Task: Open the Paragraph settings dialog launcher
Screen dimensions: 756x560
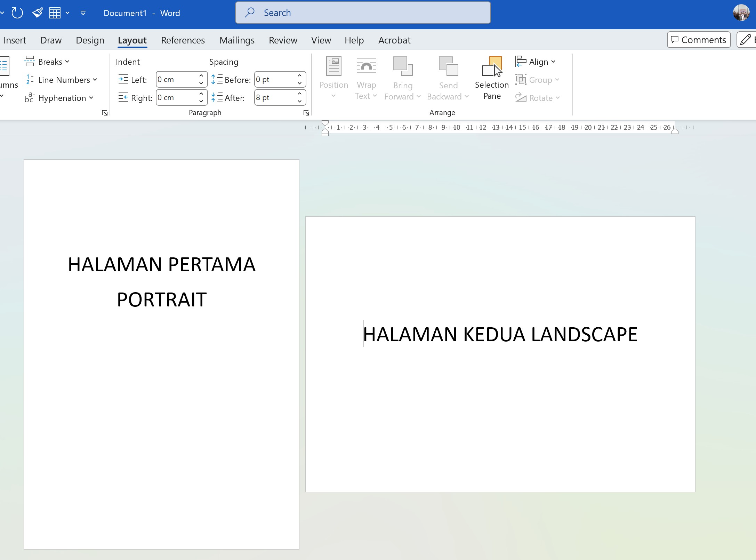Action: click(306, 112)
